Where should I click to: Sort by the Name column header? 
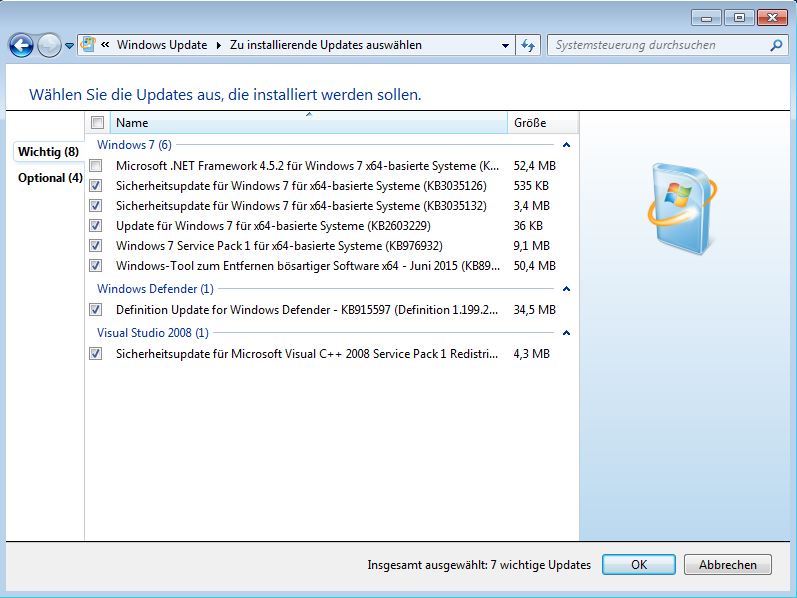pyautogui.click(x=309, y=123)
